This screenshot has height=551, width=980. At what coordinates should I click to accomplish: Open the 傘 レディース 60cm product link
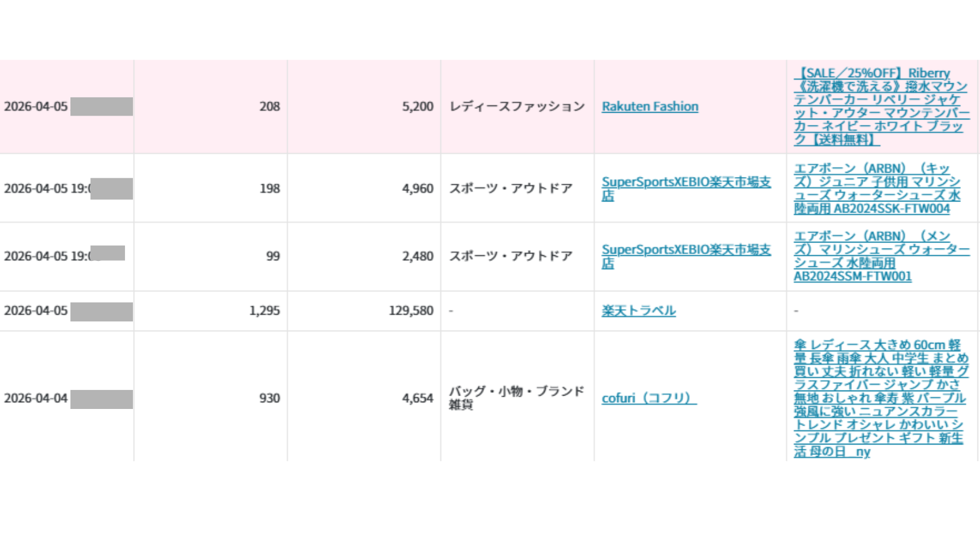coord(881,398)
